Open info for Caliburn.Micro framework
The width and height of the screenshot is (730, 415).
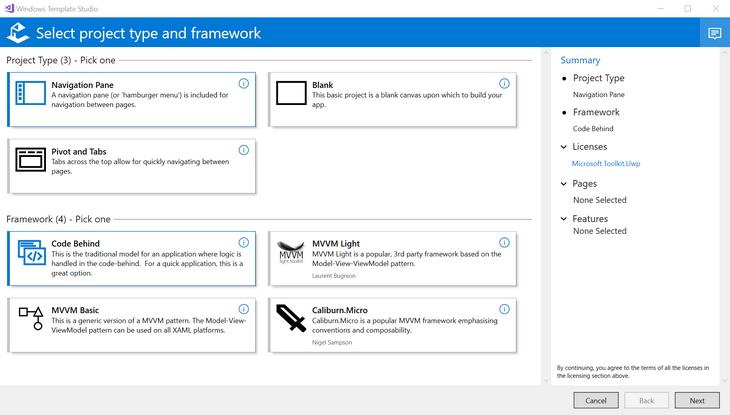(x=504, y=309)
